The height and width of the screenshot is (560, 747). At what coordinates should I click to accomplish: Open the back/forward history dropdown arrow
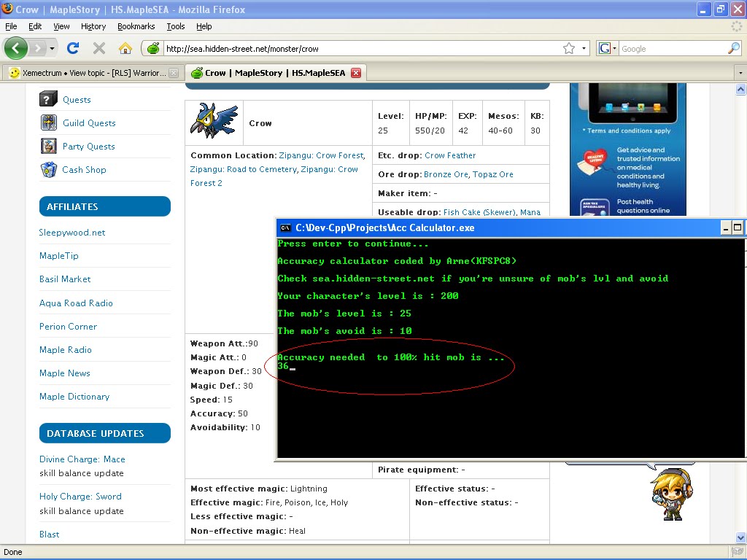coord(52,48)
